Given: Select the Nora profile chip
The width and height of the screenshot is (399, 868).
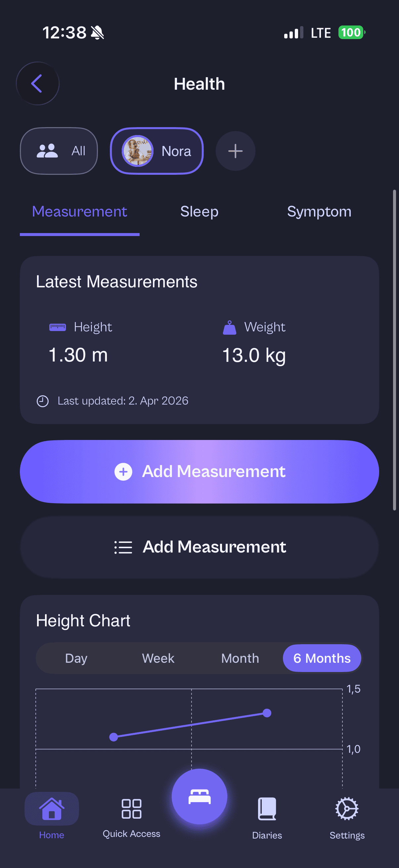Looking at the screenshot, I should [x=176, y=151].
